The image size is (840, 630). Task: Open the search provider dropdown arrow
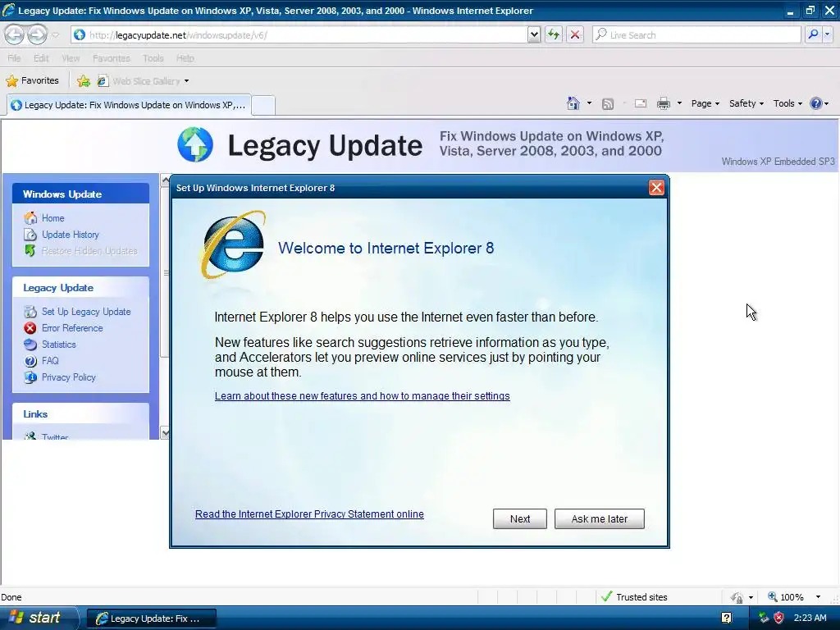(x=827, y=34)
